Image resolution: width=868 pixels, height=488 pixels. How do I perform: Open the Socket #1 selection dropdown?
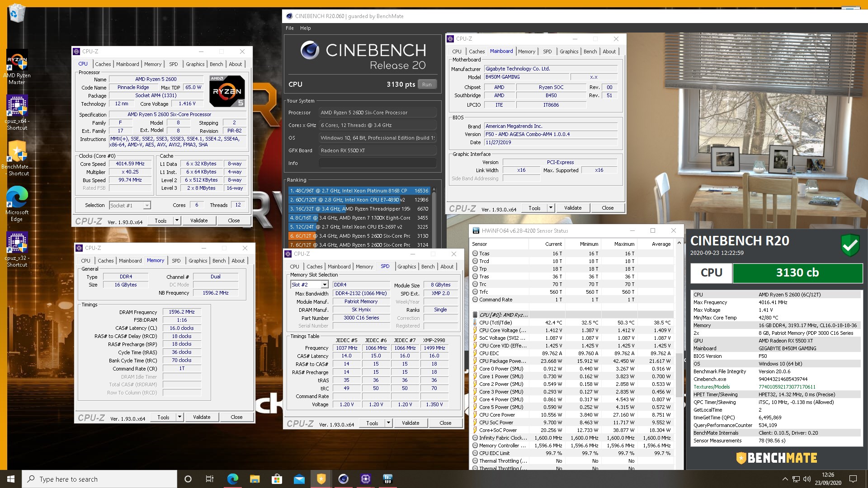pyautogui.click(x=130, y=205)
